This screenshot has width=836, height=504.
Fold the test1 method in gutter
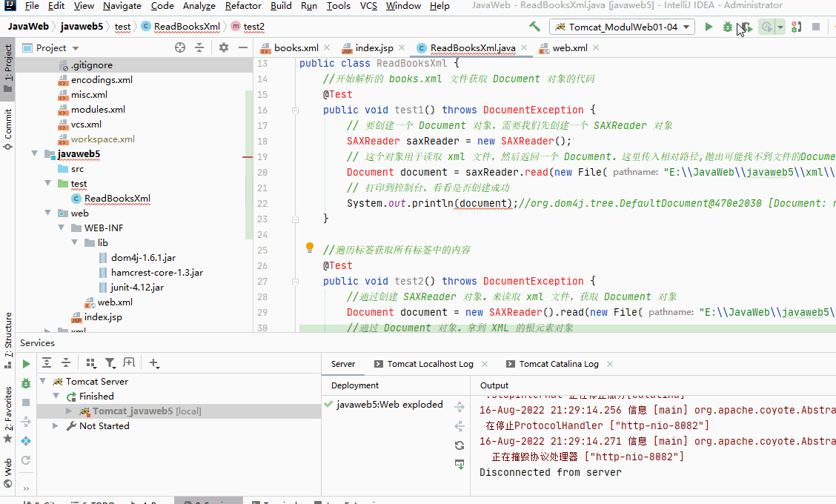[295, 110]
